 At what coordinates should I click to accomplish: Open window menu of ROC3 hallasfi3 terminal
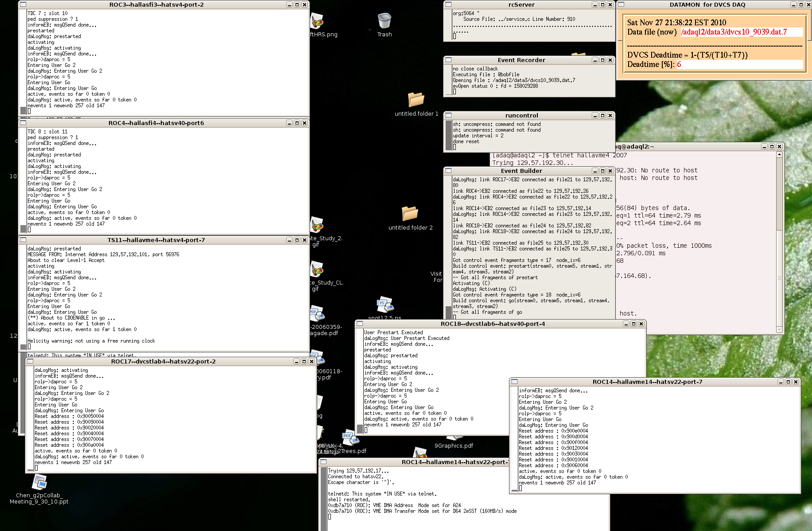point(23,4)
